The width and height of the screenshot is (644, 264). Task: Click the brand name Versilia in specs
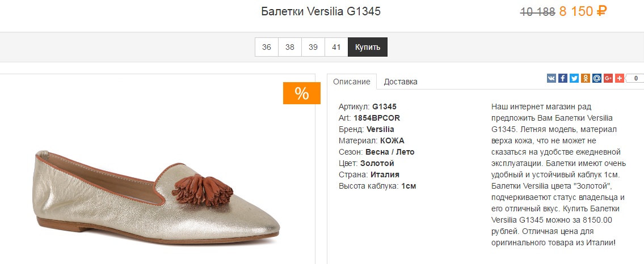click(x=380, y=129)
